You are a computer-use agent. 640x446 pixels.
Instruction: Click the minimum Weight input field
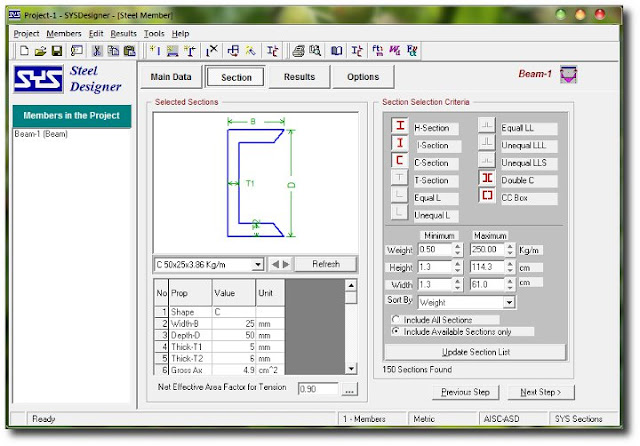click(x=435, y=249)
